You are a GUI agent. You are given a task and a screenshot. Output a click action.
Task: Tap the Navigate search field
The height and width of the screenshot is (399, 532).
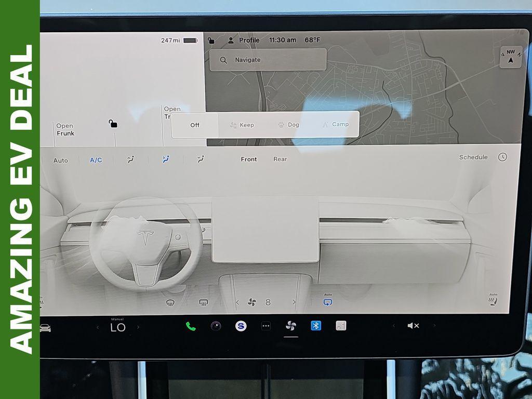(268, 60)
